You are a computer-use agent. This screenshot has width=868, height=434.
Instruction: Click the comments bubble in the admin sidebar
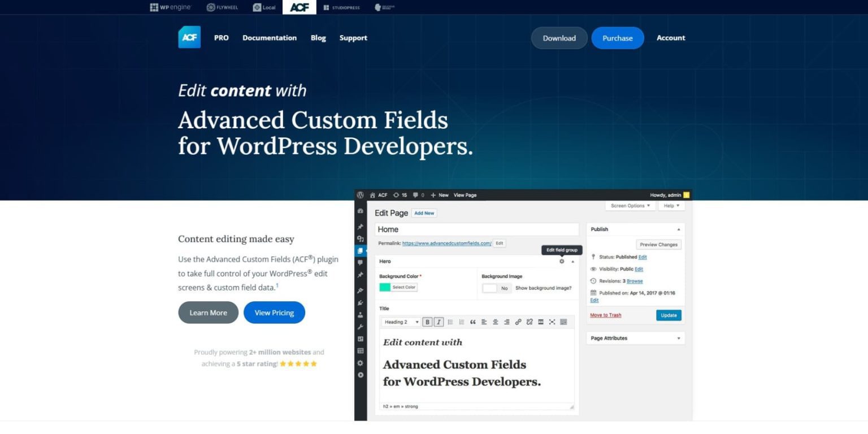(361, 263)
